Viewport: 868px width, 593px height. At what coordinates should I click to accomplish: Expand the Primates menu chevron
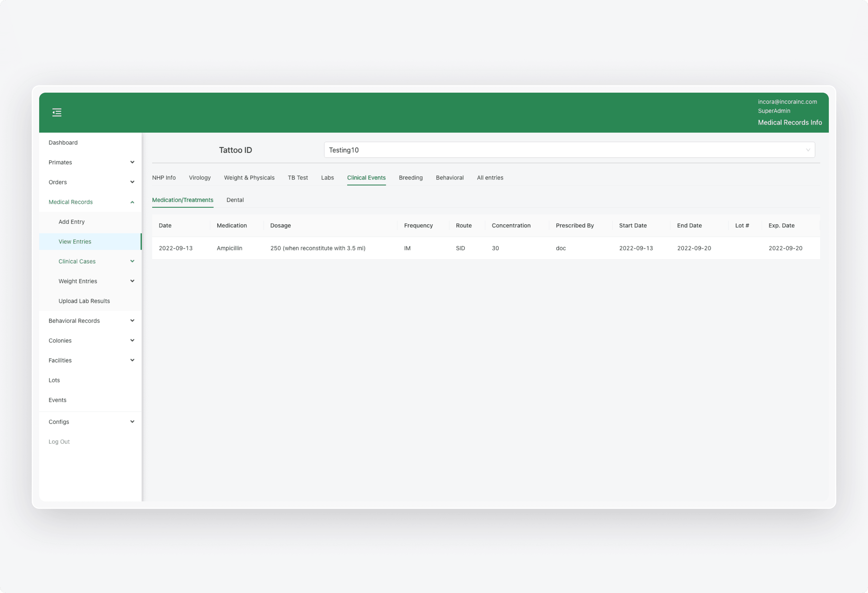point(132,162)
